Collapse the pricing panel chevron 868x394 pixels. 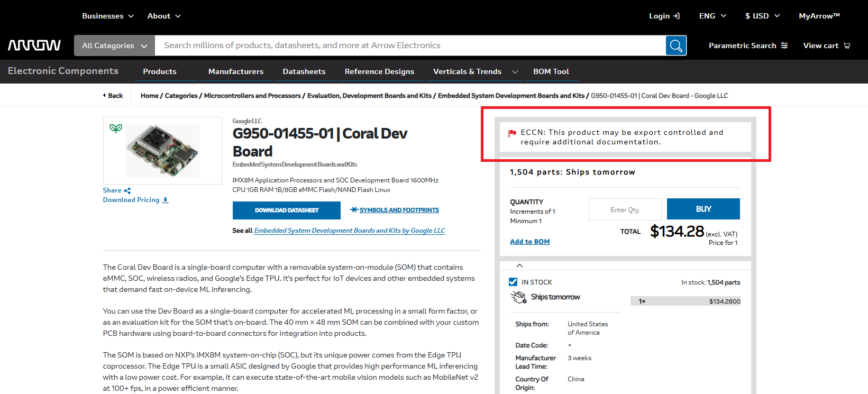click(519, 265)
